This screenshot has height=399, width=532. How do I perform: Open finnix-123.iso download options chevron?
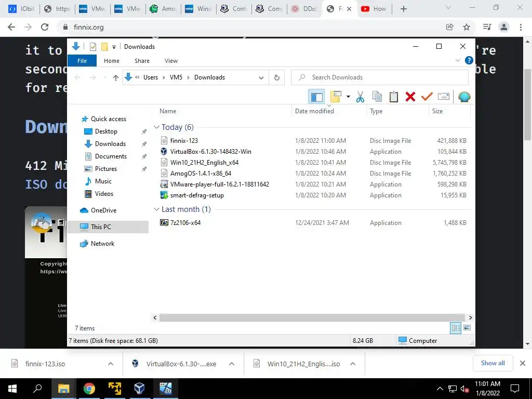point(111,364)
